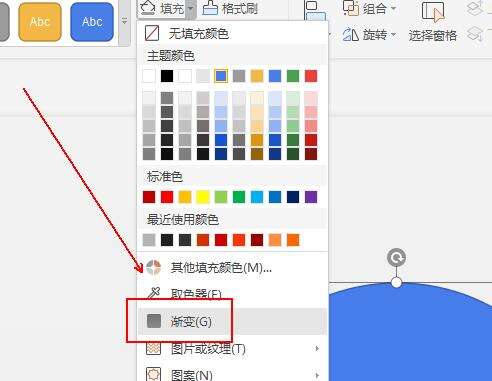
Task: Apply the orange Abc shape style
Action: coord(40,22)
